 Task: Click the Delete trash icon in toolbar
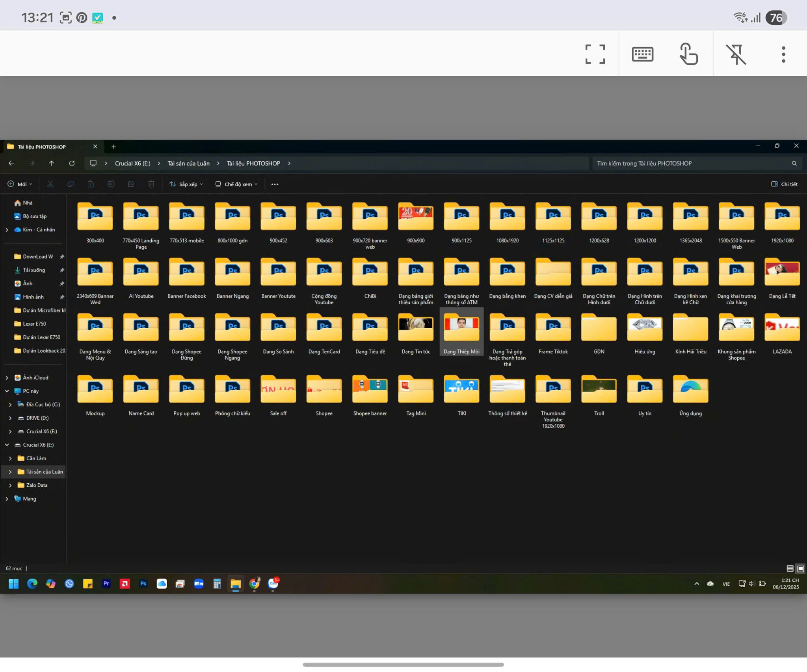pos(151,184)
